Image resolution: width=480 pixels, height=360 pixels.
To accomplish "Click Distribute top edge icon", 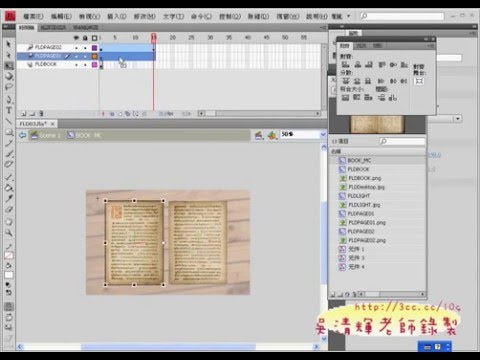I will point(346,81).
